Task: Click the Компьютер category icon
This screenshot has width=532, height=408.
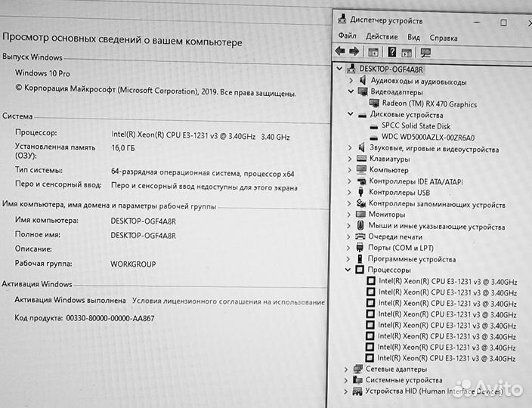Action: click(362, 169)
